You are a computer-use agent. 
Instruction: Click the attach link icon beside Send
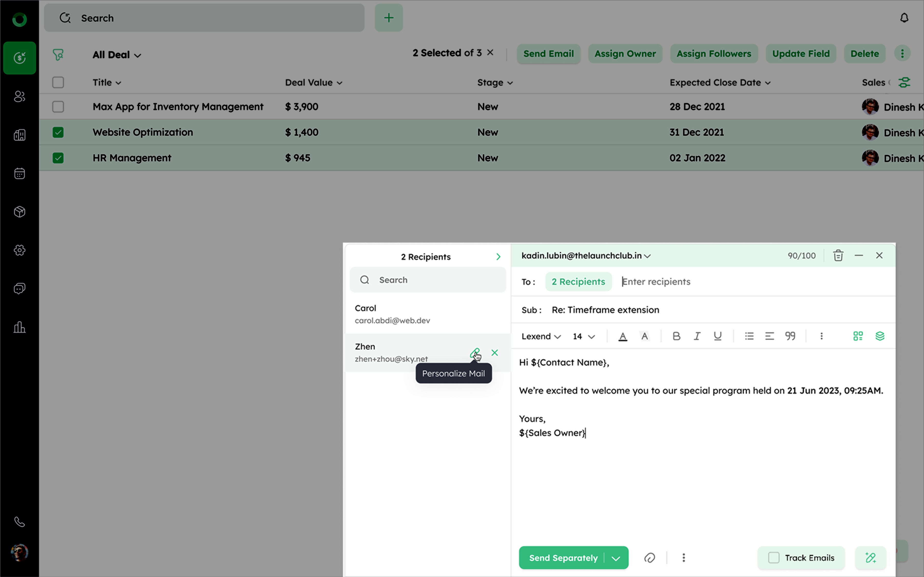coord(649,558)
